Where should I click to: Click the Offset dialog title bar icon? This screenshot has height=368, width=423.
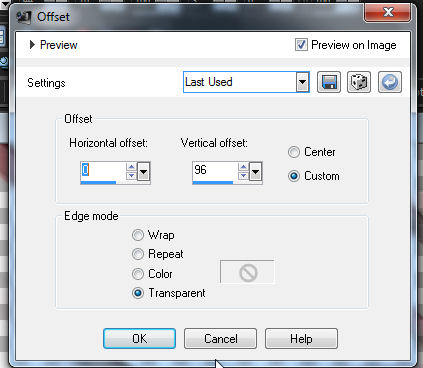point(24,17)
